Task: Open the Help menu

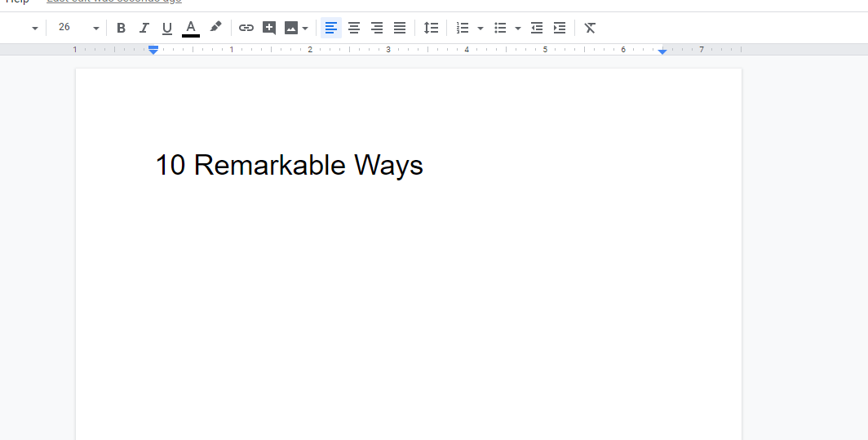Action: tap(17, 2)
